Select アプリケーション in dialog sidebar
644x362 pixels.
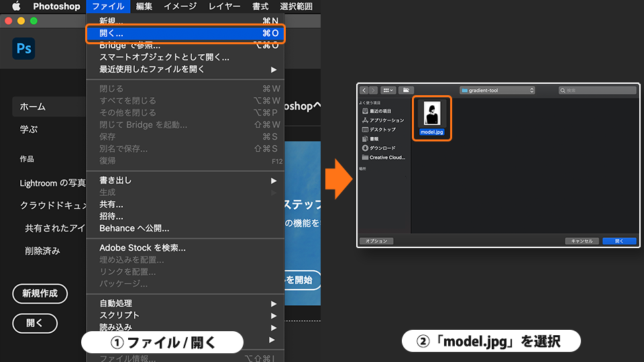point(383,120)
